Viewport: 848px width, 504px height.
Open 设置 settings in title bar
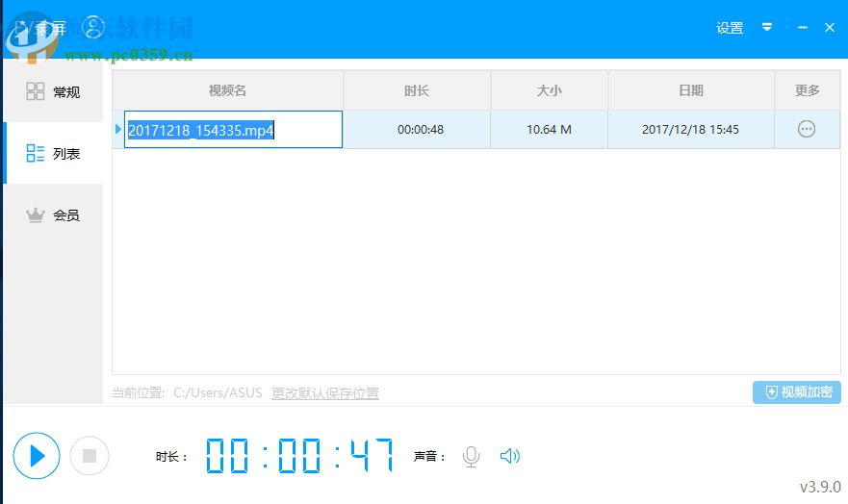(x=730, y=28)
